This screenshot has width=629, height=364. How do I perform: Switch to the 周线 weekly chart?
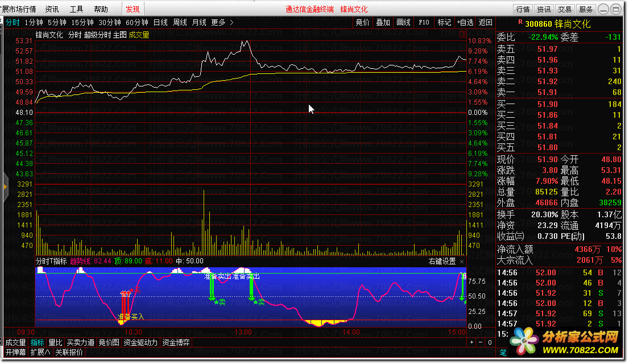point(180,23)
